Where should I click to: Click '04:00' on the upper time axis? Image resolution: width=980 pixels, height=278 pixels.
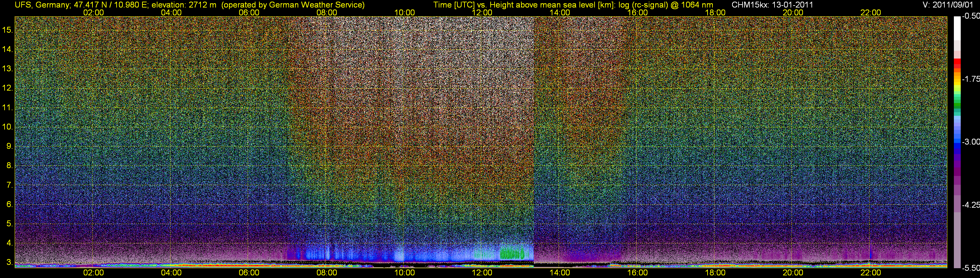pos(171,12)
